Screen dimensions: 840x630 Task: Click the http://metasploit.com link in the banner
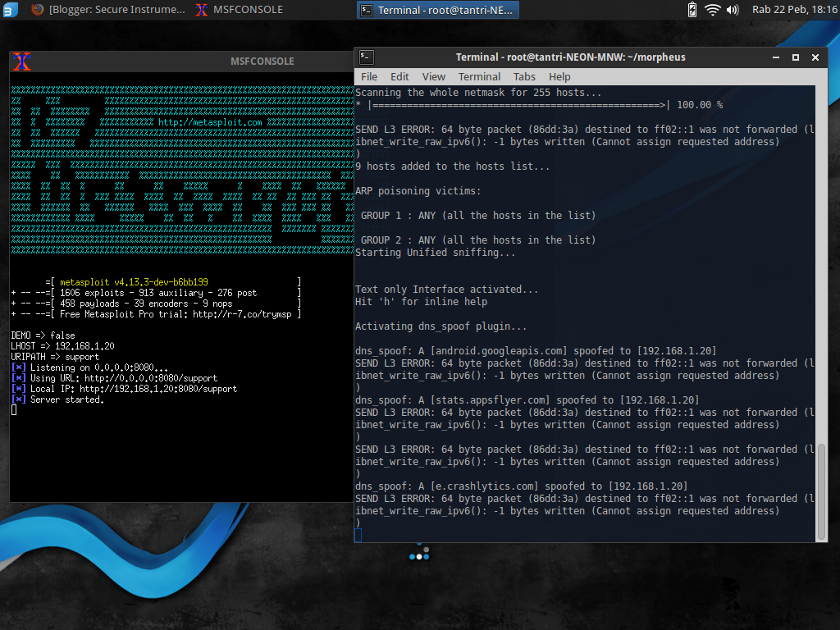pyautogui.click(x=210, y=122)
